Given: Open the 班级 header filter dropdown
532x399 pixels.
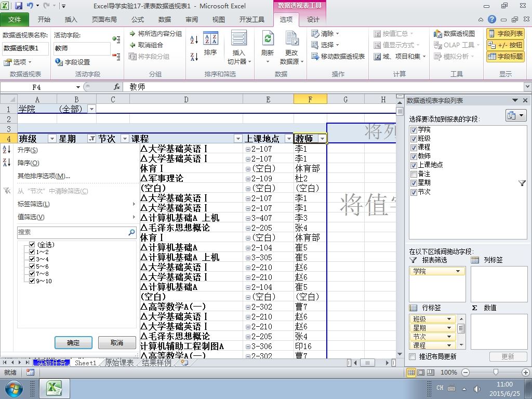Looking at the screenshot, I should pyautogui.click(x=52, y=138).
